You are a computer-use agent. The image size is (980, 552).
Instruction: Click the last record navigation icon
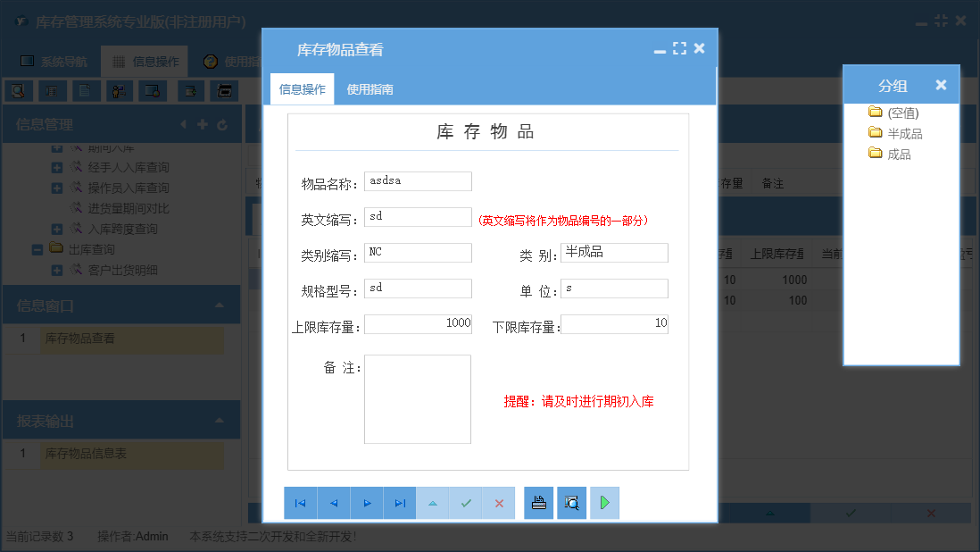pyautogui.click(x=400, y=503)
